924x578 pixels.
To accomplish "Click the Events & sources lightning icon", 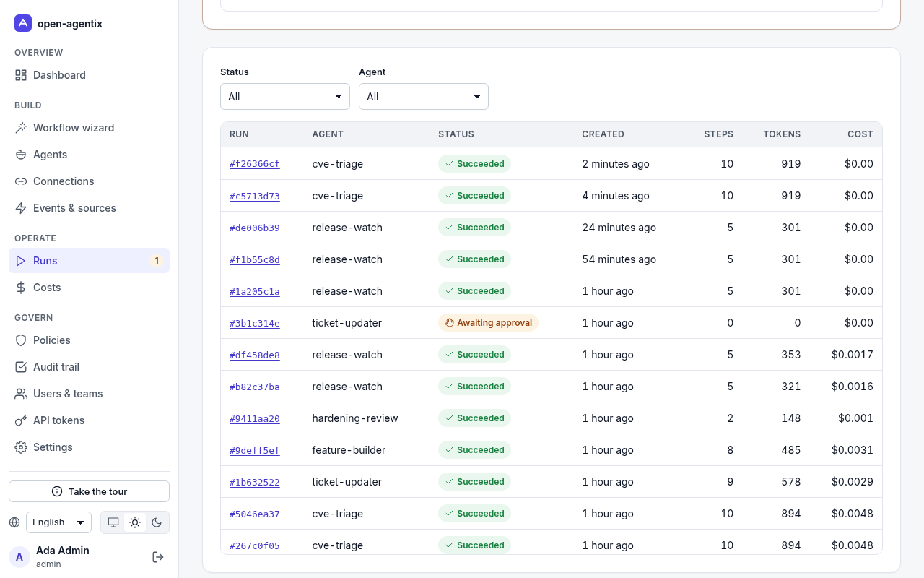I will click(x=21, y=208).
